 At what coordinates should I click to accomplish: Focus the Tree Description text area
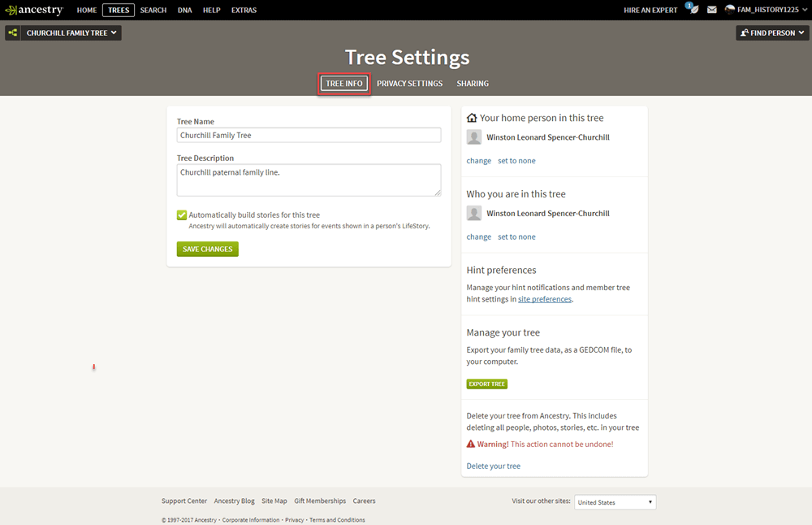pos(309,180)
